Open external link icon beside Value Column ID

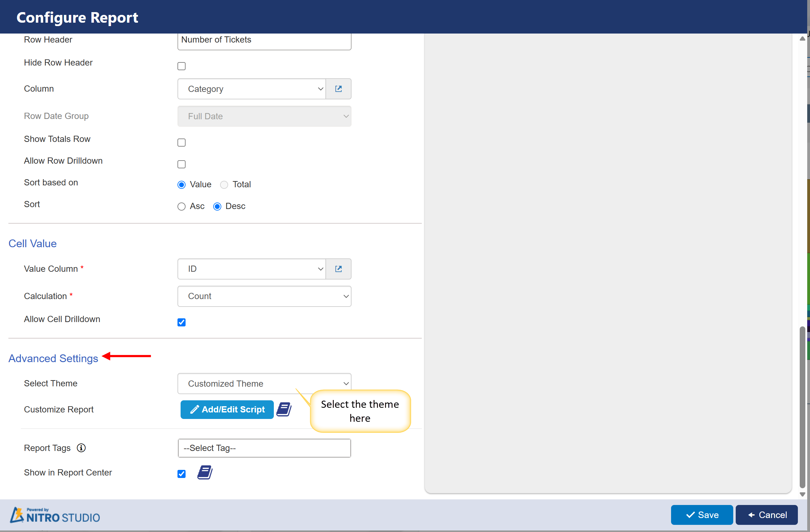click(338, 269)
